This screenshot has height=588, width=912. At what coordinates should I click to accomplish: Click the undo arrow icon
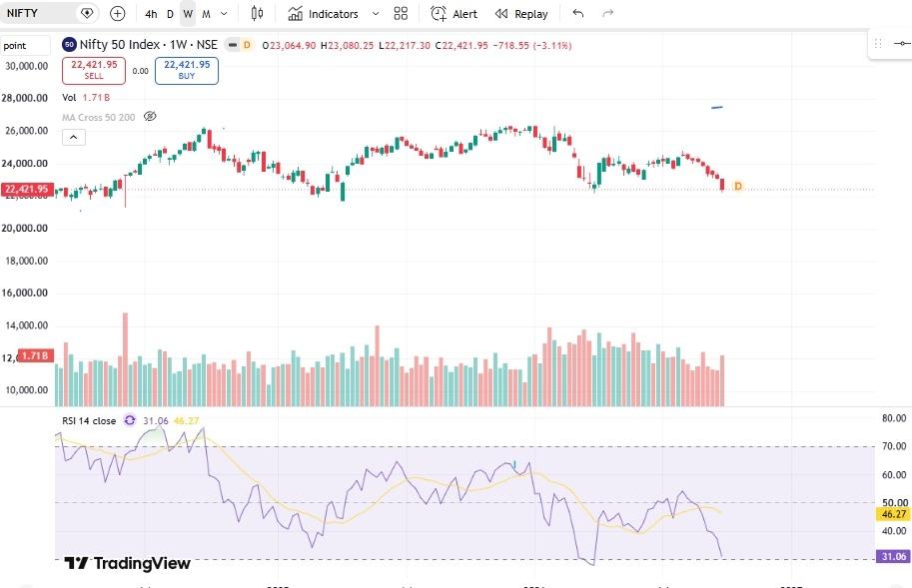click(577, 13)
